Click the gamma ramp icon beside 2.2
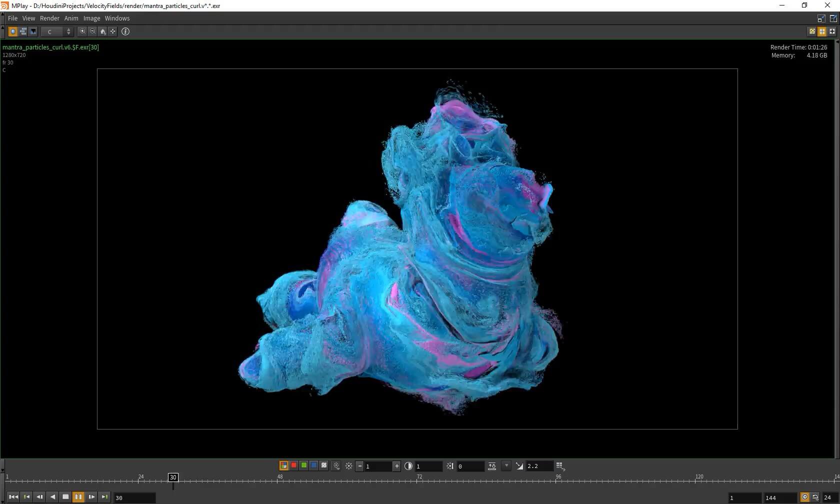The image size is (840, 504). point(519,466)
